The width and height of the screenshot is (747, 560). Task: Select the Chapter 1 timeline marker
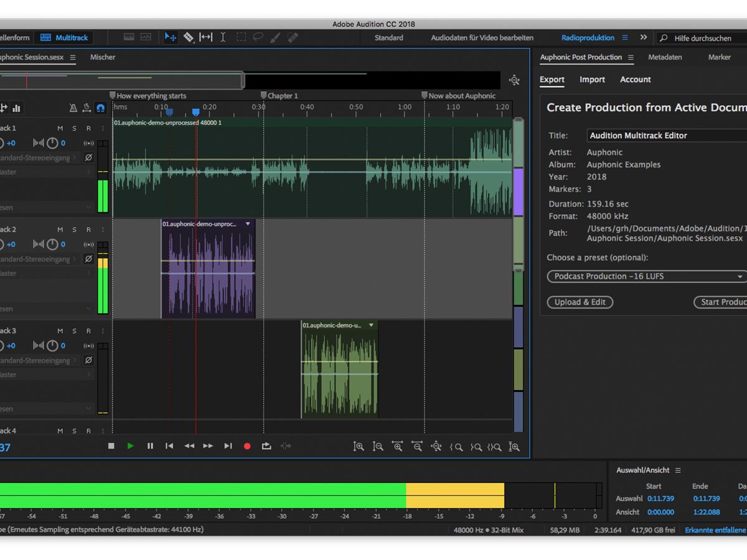[x=264, y=96]
